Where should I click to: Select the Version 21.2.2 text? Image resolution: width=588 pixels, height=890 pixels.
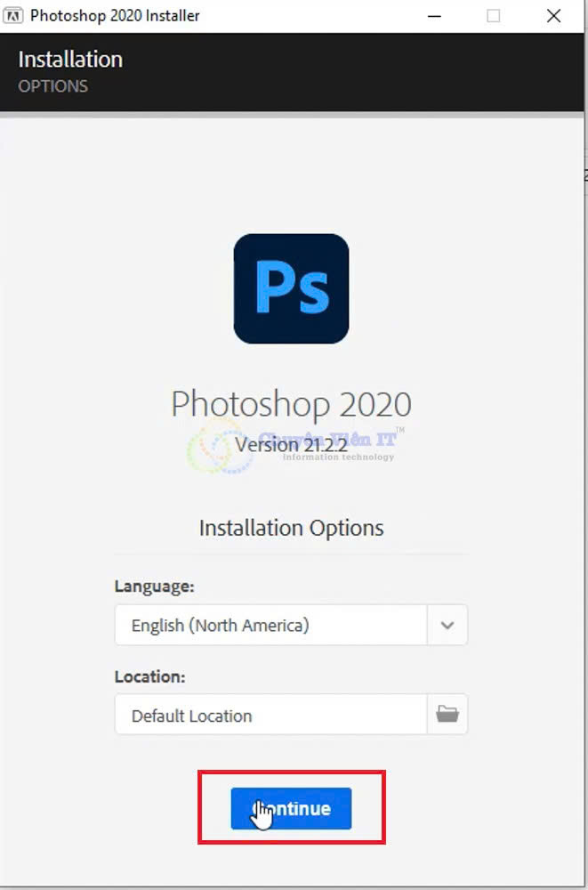pos(291,444)
